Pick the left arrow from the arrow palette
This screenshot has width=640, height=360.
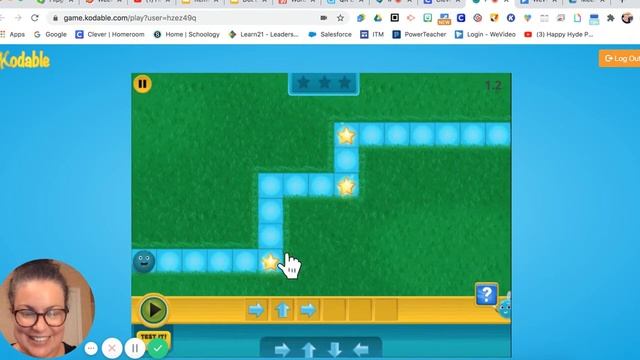click(361, 350)
